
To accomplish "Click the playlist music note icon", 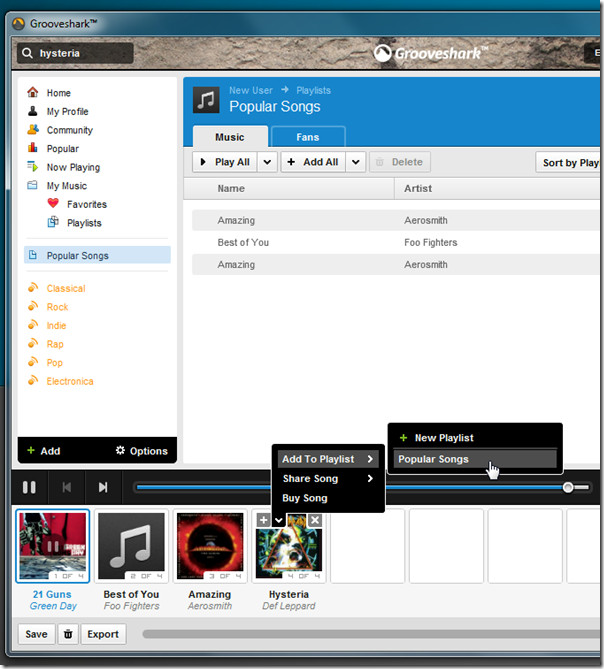I will pos(206,100).
